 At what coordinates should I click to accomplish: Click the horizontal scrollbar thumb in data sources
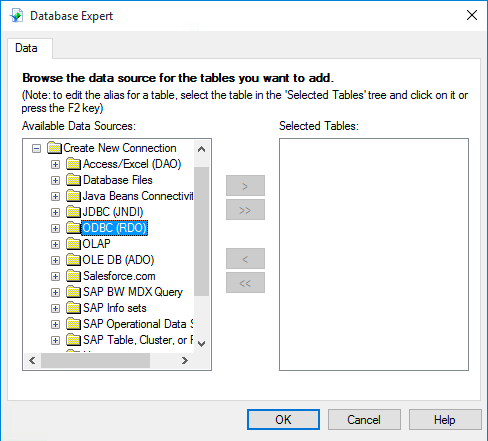click(x=95, y=360)
